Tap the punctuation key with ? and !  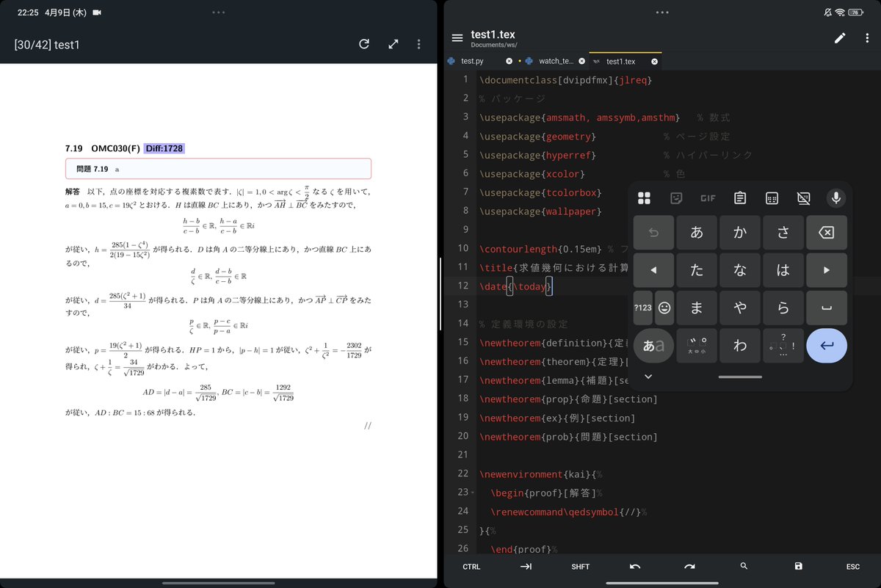pyautogui.click(x=783, y=346)
